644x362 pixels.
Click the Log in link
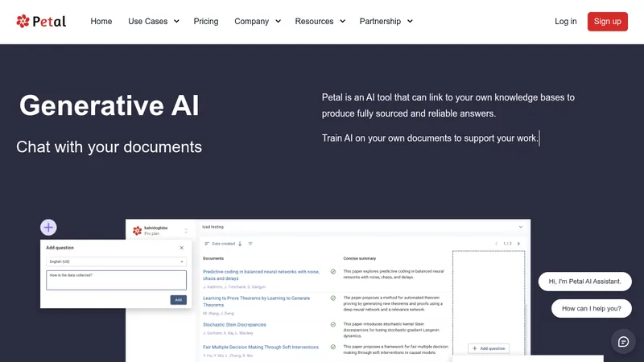click(x=566, y=22)
